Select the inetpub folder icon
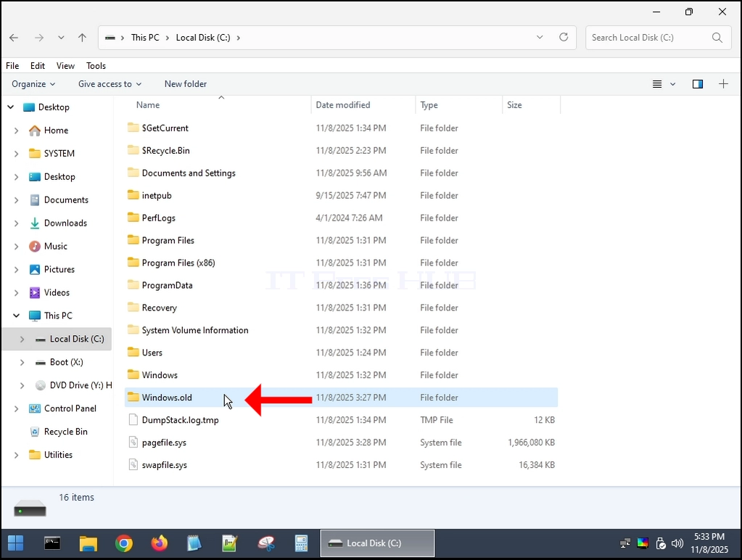742x560 pixels. [x=133, y=195]
